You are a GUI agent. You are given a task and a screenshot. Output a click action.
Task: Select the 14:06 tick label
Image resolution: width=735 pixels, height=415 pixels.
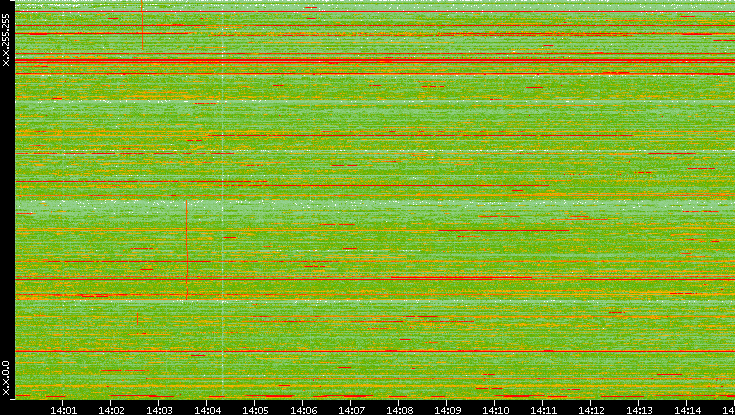point(303,411)
